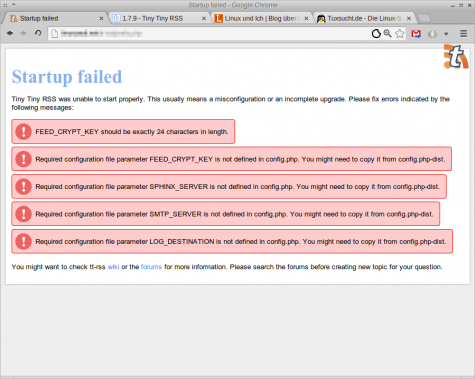The height and width of the screenshot is (379, 475).
Task: Close the 1.7.9 - Tiny Tiny RSS tab
Action: [x=204, y=19]
